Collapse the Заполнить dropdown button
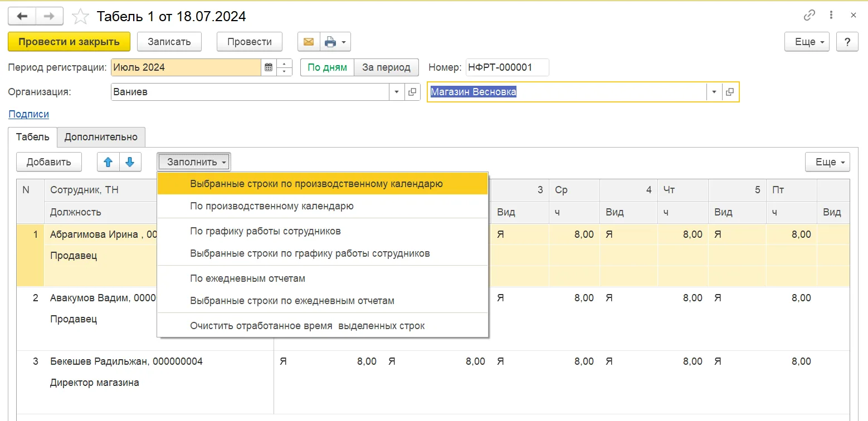This screenshot has height=421, width=868. pyautogui.click(x=194, y=162)
